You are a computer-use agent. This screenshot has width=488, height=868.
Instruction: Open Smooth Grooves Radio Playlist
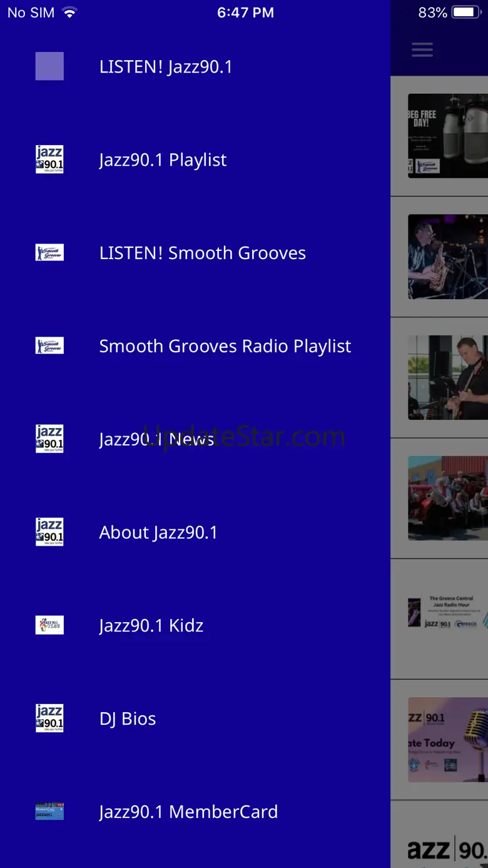click(x=225, y=346)
